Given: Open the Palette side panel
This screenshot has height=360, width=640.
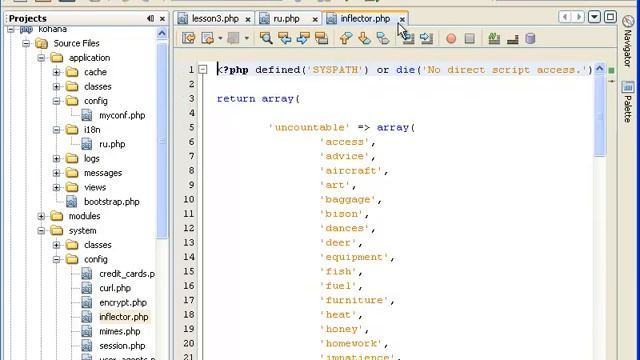Looking at the screenshot, I should pos(628,102).
